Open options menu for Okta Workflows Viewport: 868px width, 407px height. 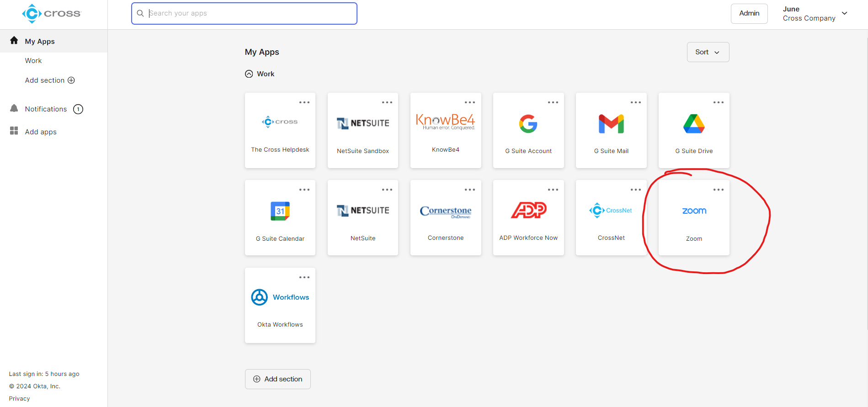tap(304, 277)
